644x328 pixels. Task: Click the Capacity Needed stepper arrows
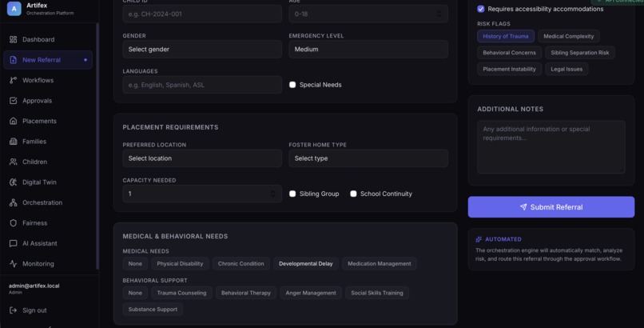273,194
